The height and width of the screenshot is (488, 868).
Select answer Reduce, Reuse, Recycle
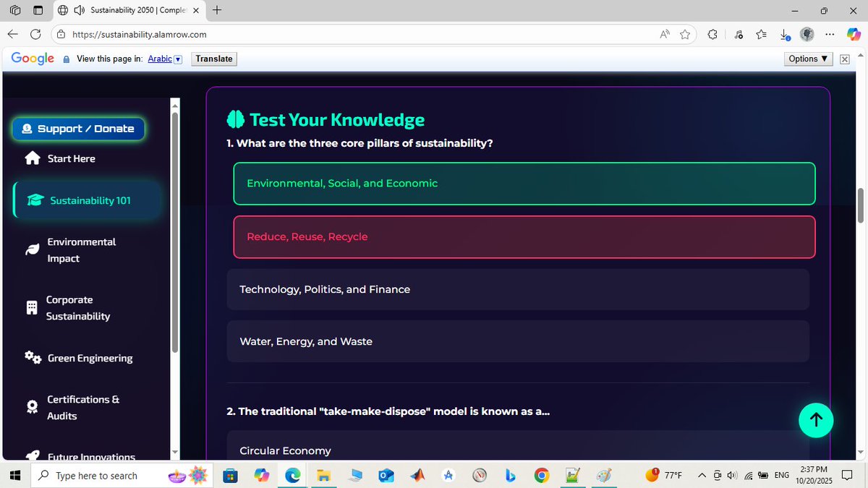tap(524, 237)
